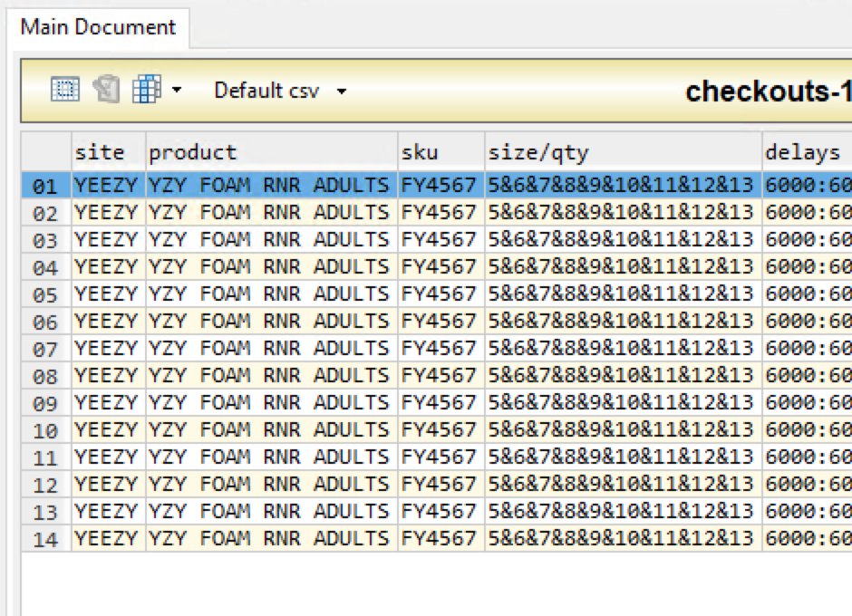Select row number 06
The height and width of the screenshot is (616, 852).
click(45, 321)
